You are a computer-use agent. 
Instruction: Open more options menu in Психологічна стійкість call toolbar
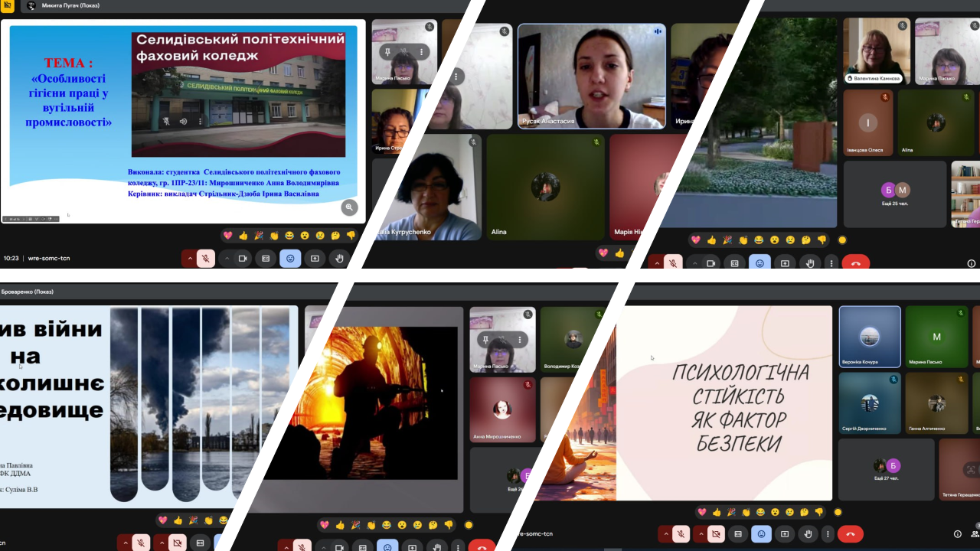pyautogui.click(x=827, y=534)
